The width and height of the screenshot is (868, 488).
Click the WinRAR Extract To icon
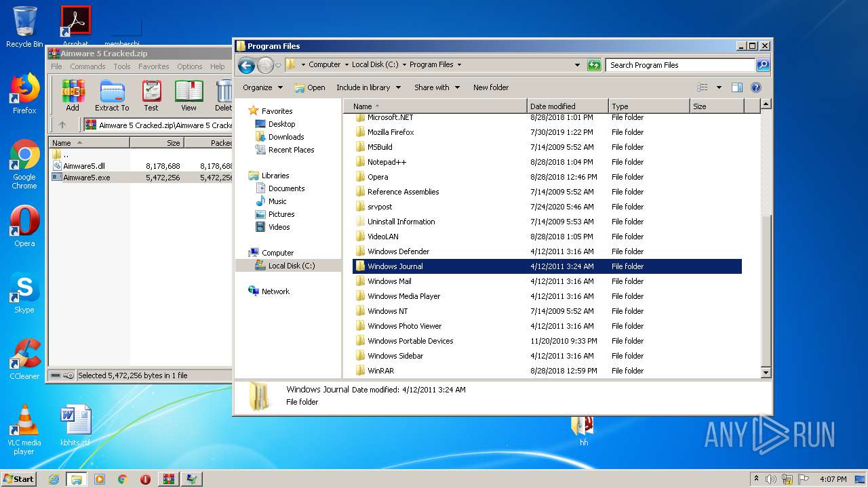112,95
